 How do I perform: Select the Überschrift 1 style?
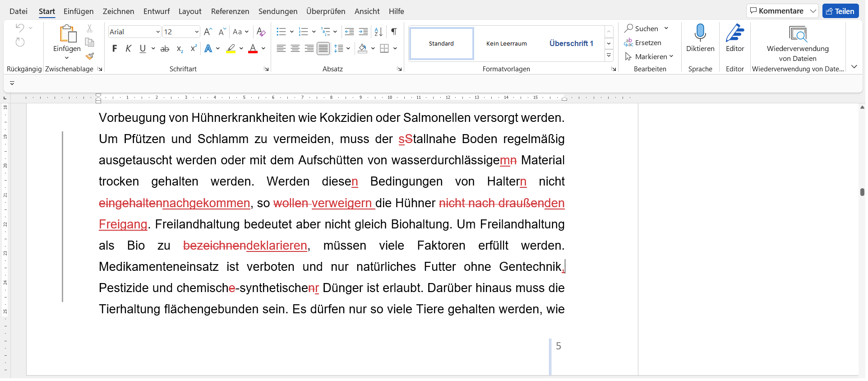(x=571, y=43)
